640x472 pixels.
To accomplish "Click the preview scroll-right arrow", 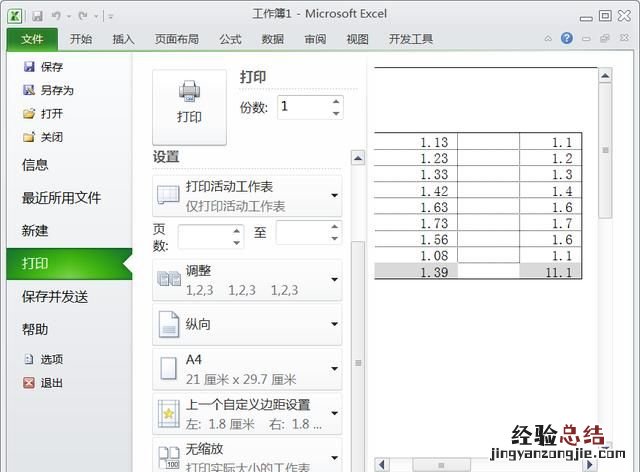I will [x=590, y=465].
